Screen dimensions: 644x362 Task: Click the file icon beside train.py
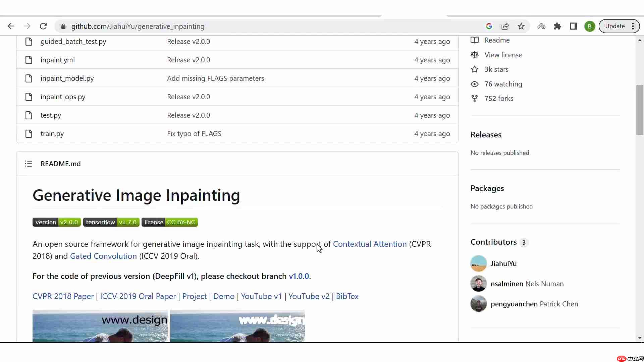click(29, 134)
